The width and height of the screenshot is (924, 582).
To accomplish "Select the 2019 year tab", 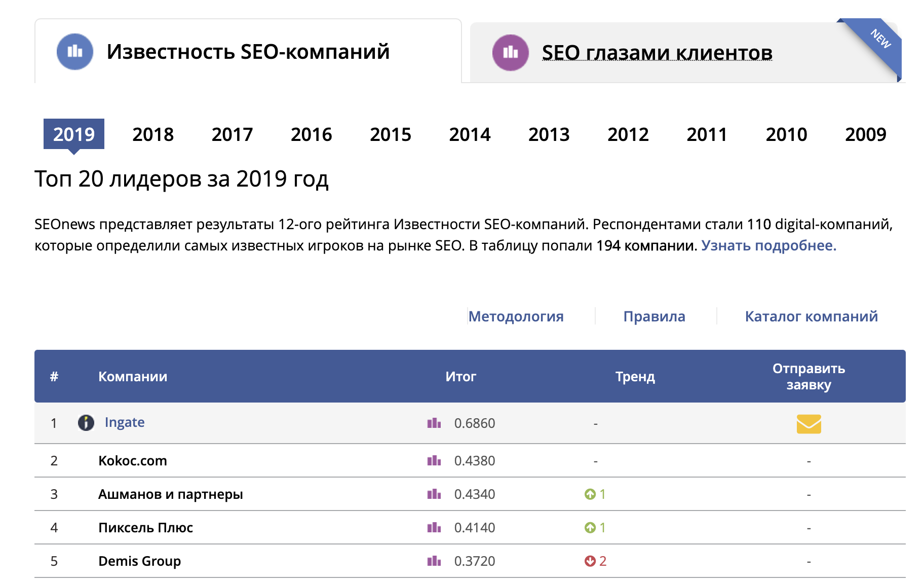I will coord(74,134).
